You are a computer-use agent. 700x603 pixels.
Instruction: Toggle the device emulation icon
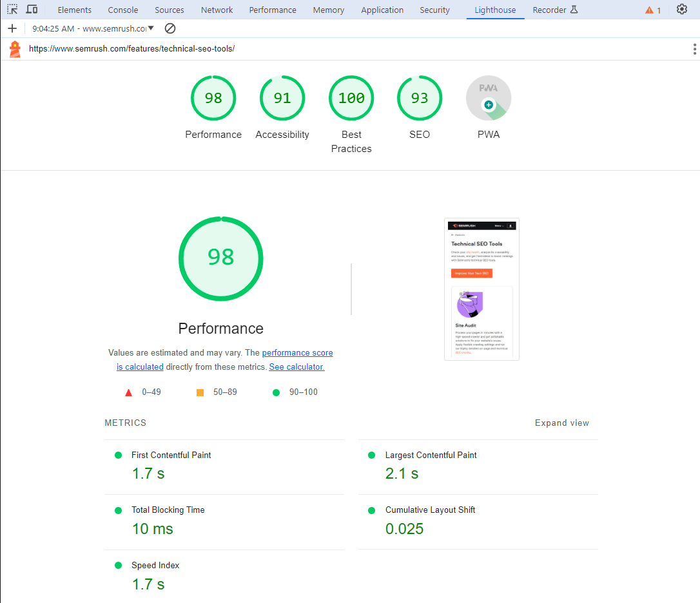(32, 10)
